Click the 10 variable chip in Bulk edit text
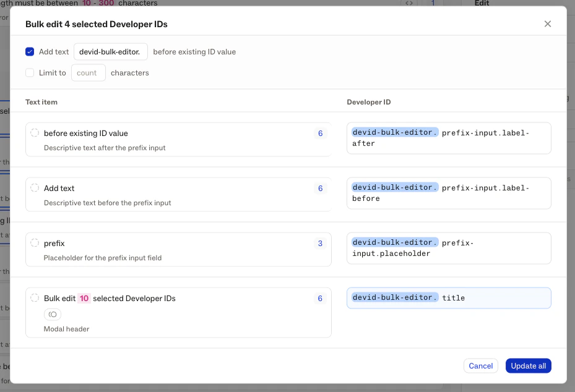Image resolution: width=575 pixels, height=392 pixels. 84,298
